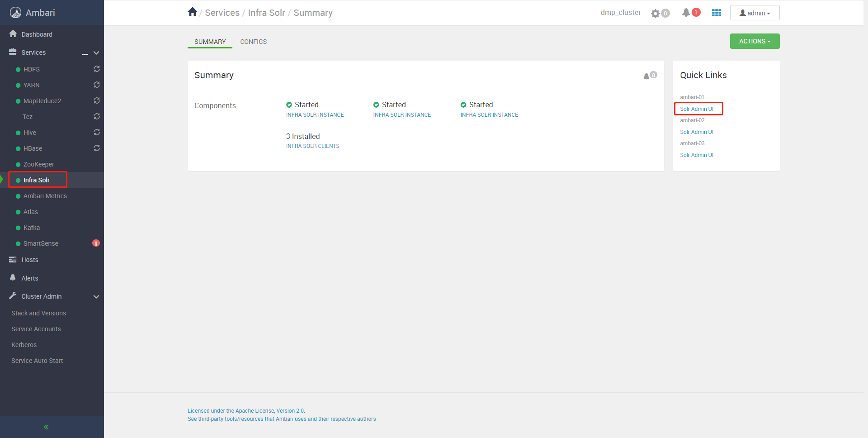Select Hive service

tap(30, 133)
